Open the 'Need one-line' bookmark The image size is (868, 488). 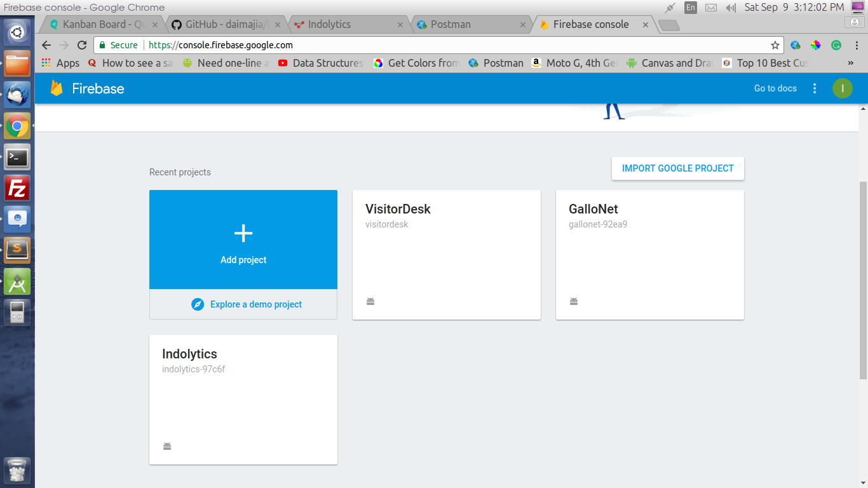tap(226, 63)
